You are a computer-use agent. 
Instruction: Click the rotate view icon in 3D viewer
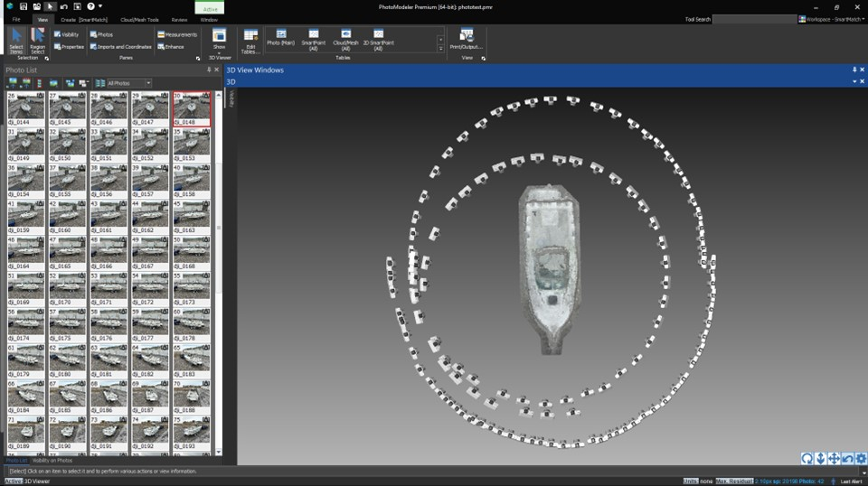[x=807, y=459]
